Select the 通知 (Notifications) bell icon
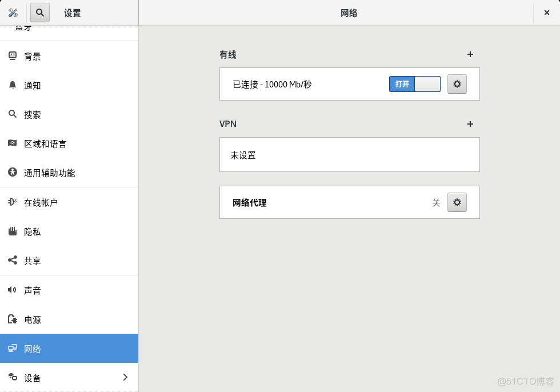The width and height of the screenshot is (560, 392). (x=13, y=85)
